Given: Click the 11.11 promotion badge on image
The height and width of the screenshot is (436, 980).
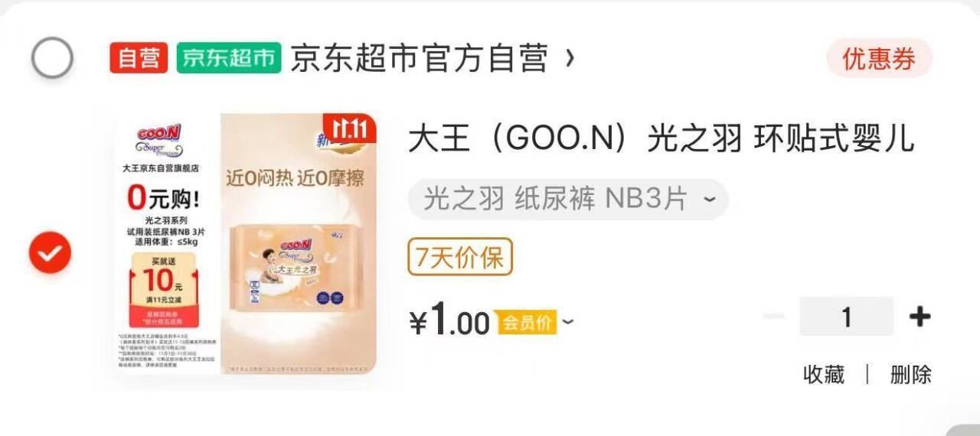Looking at the screenshot, I should click(x=350, y=128).
